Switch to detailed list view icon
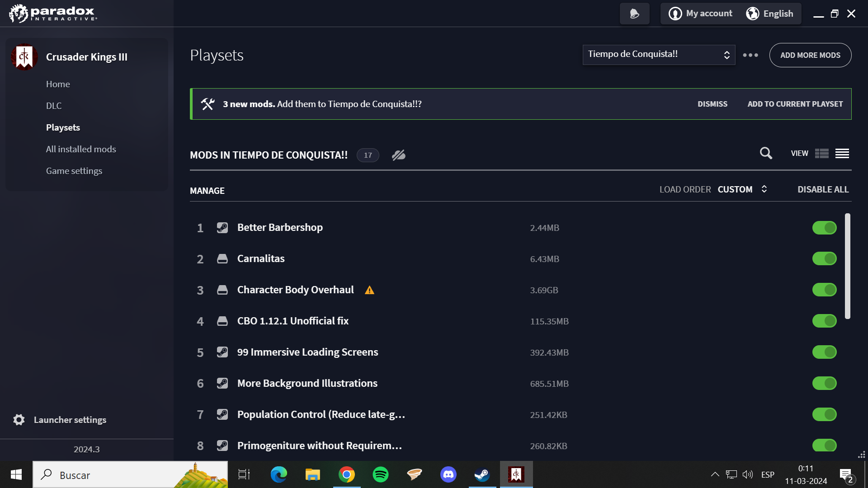The width and height of the screenshot is (868, 488). coord(822,153)
